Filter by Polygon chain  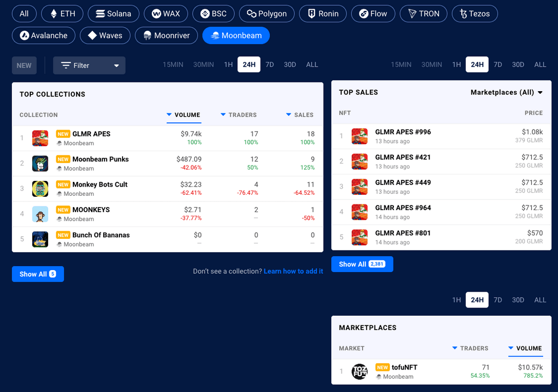pos(267,14)
